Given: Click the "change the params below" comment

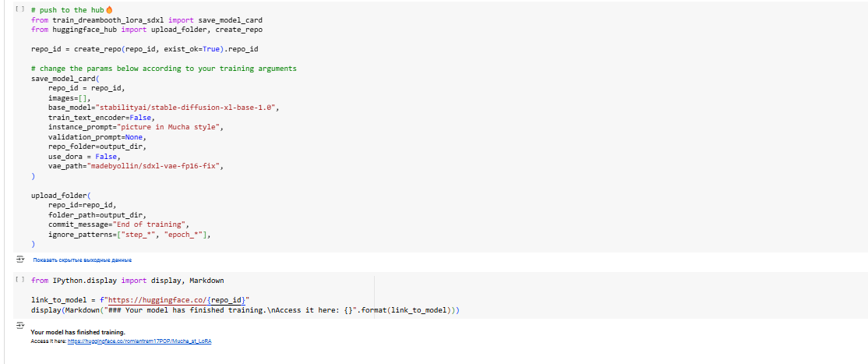Looking at the screenshot, I should click(164, 69).
